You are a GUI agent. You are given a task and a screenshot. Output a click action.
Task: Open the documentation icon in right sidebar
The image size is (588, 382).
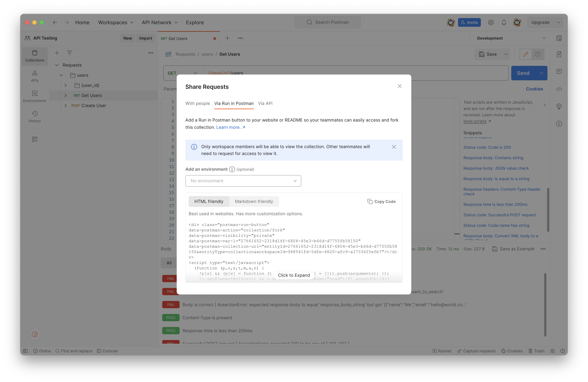[559, 54]
